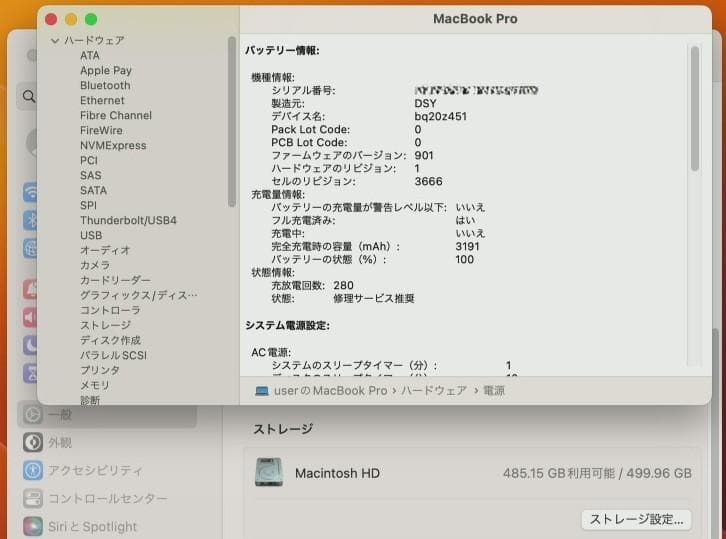
Task: Select コントローラ in the sidebar
Action: tap(110, 310)
